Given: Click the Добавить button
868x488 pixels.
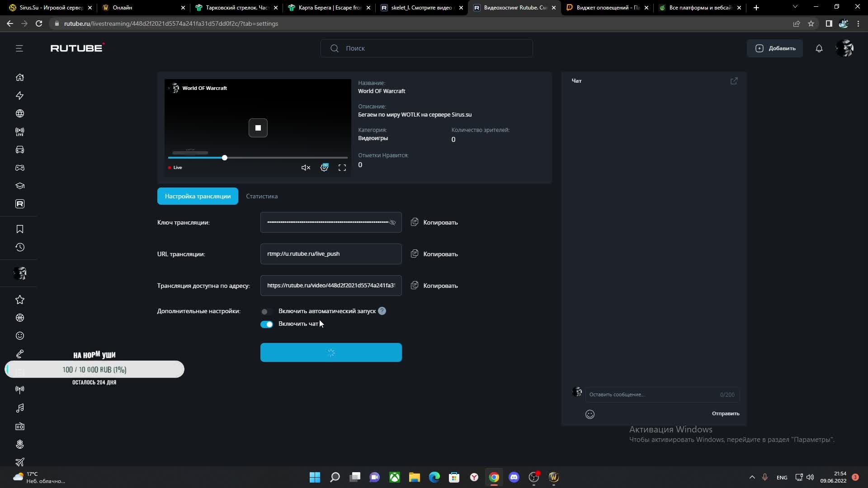Looking at the screenshot, I should click(775, 48).
